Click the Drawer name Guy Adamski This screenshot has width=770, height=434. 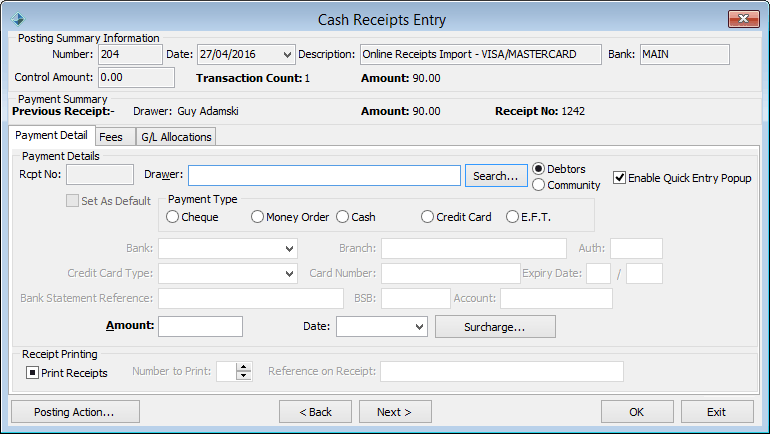pyautogui.click(x=208, y=111)
